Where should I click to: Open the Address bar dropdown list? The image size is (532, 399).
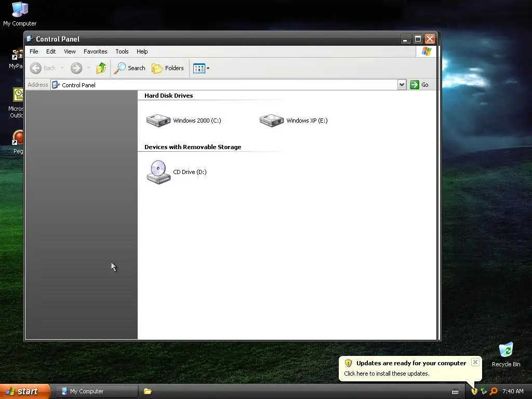click(x=402, y=85)
